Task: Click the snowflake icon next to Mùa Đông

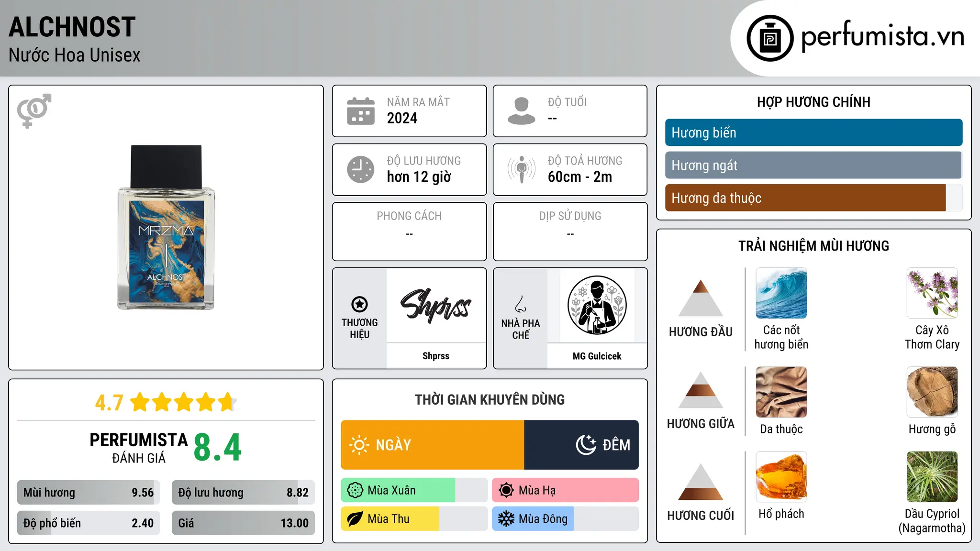Action: coord(506,519)
